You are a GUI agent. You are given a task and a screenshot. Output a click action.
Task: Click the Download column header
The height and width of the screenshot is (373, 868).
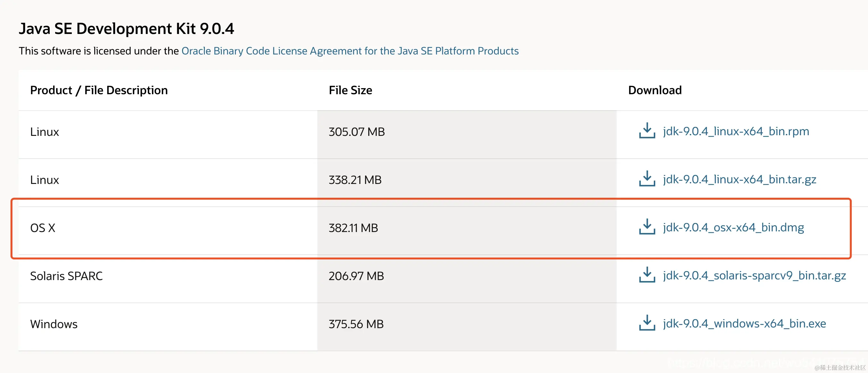pyautogui.click(x=655, y=90)
